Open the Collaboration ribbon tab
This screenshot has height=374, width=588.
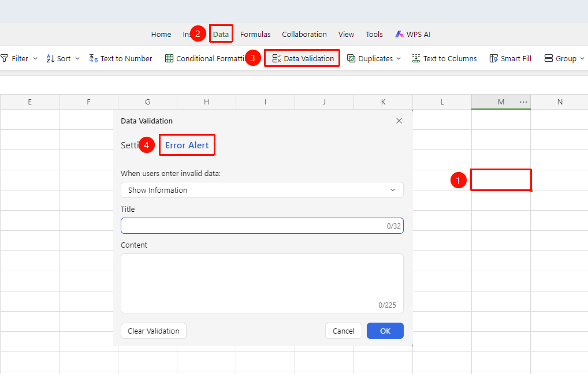pos(304,35)
